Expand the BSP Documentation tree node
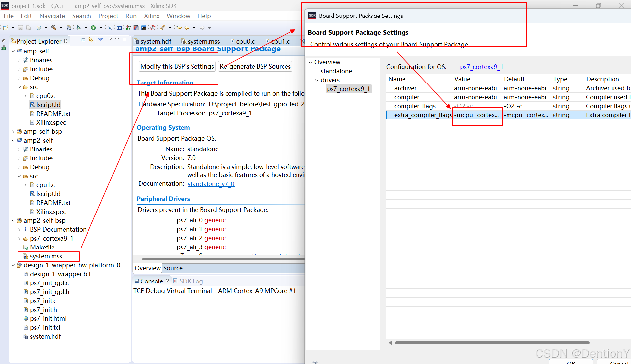 pyautogui.click(x=19, y=229)
